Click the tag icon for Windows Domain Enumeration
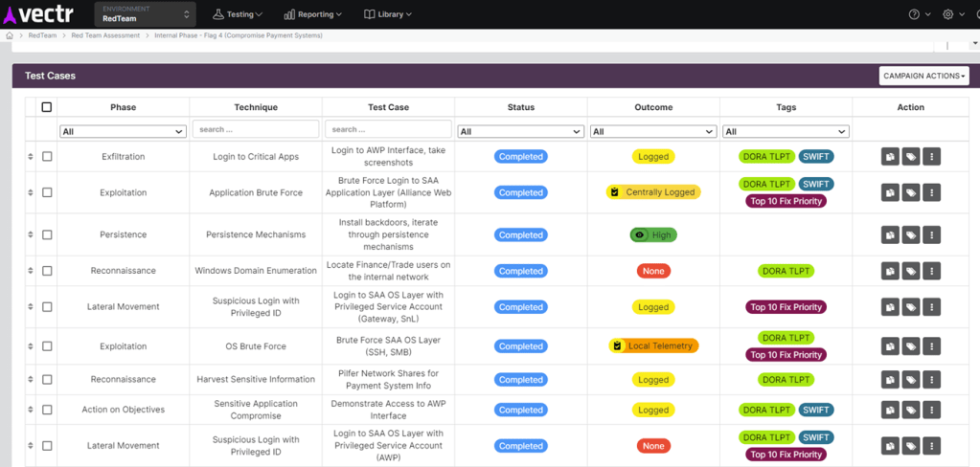This screenshot has height=467, width=980. (911, 272)
